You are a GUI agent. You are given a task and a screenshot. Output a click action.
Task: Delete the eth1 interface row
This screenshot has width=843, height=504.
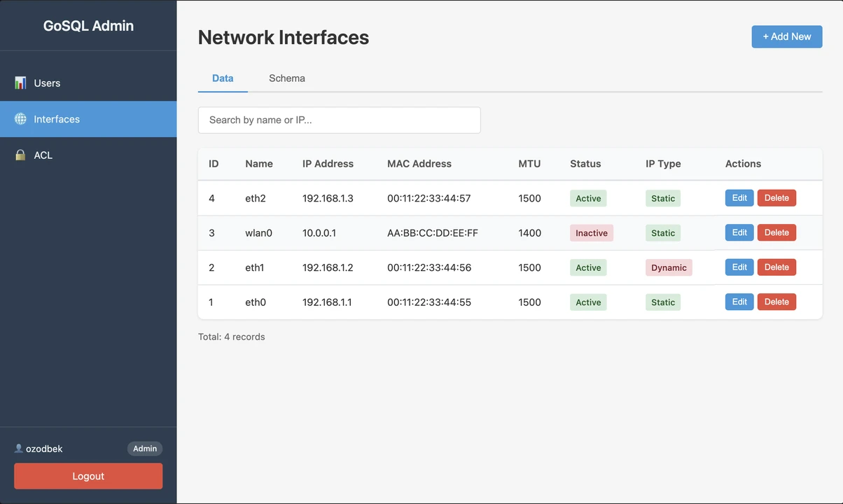point(776,267)
